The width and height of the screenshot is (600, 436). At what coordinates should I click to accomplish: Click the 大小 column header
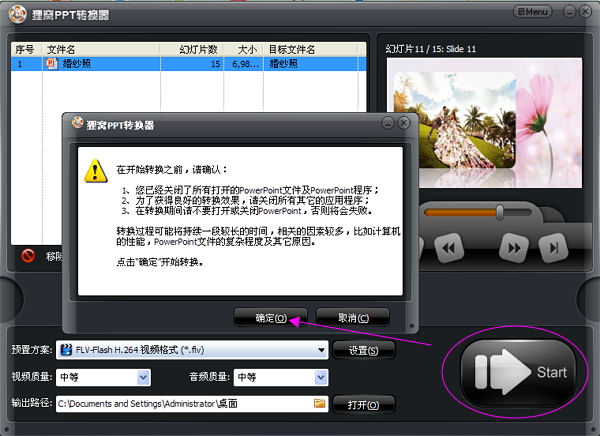click(243, 49)
